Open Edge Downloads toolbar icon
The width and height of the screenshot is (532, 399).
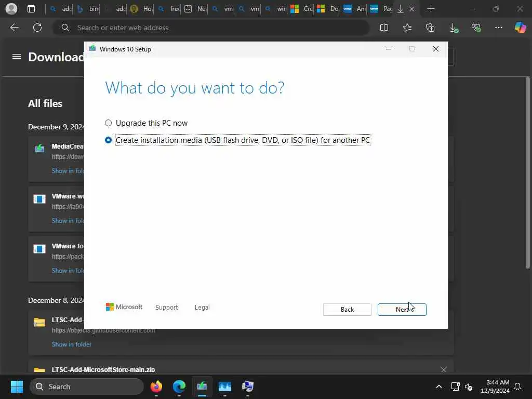tap(454, 28)
